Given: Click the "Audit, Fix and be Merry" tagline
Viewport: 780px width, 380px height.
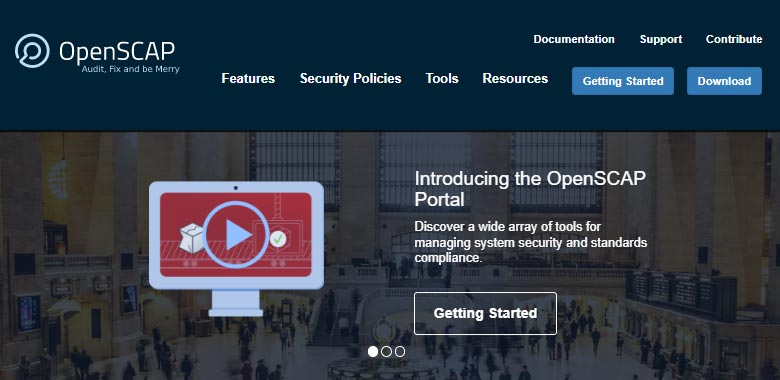Looking at the screenshot, I should click(x=130, y=70).
